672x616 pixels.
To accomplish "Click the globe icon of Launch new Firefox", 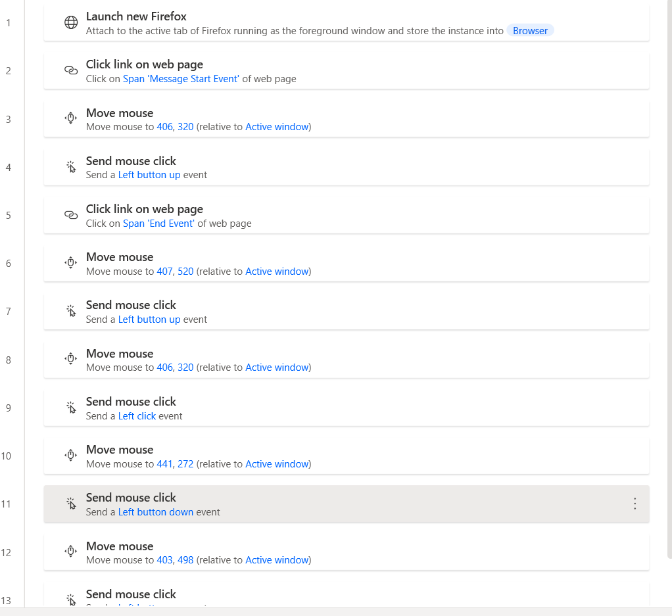I will click(71, 22).
